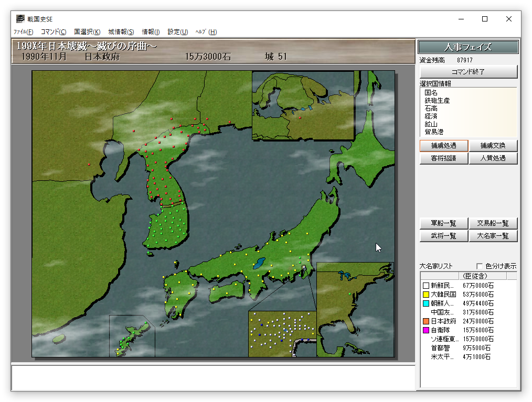Click the magenta swatch beside 自衛隊
Screen dimensions: 532x402
coord(425,330)
